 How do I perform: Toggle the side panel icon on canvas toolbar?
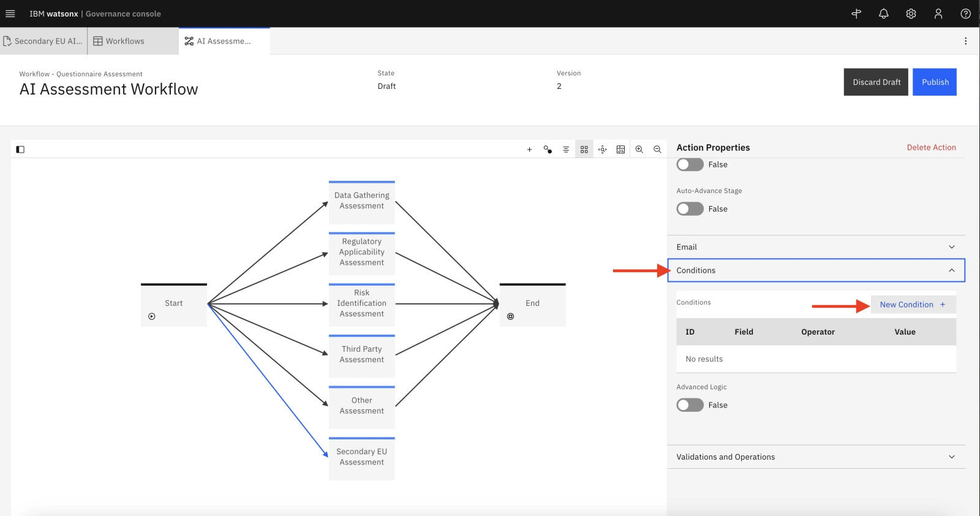pyautogui.click(x=20, y=150)
